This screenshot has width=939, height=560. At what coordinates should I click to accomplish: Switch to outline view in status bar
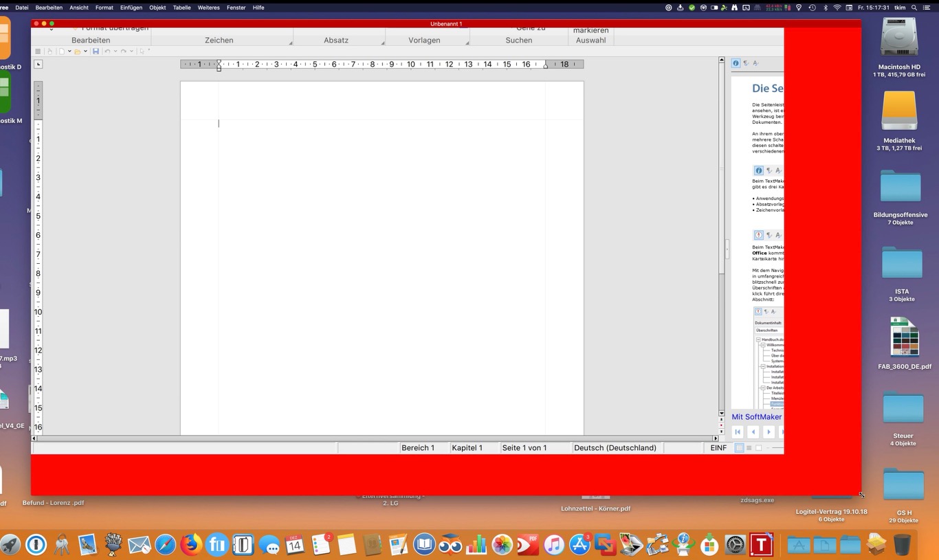749,448
